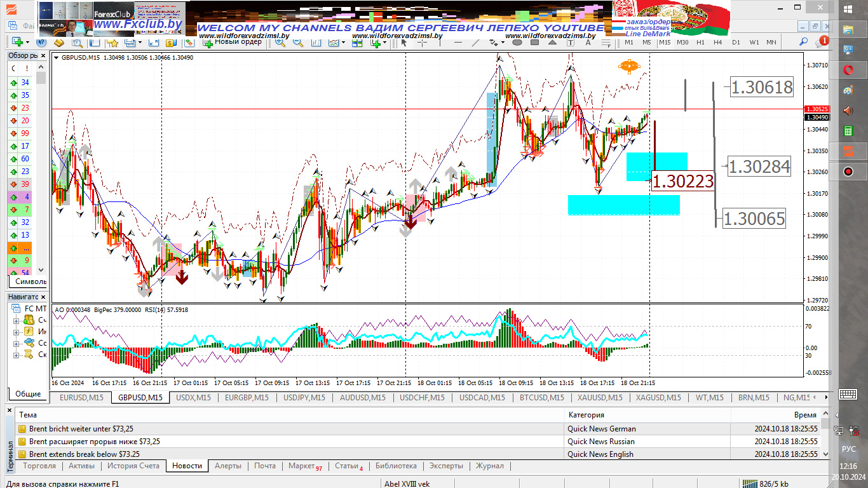Toggle the Navigator panel icon
Image resolution: width=868 pixels, height=488 pixels.
tap(112, 43)
